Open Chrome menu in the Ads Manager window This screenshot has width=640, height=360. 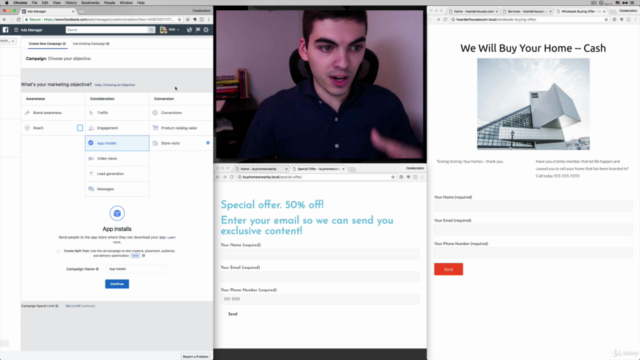pyautogui.click(x=209, y=19)
